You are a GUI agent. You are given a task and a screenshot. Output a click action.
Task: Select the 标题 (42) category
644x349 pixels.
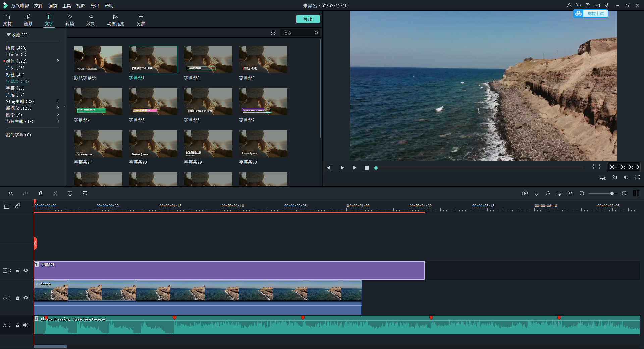coord(15,74)
